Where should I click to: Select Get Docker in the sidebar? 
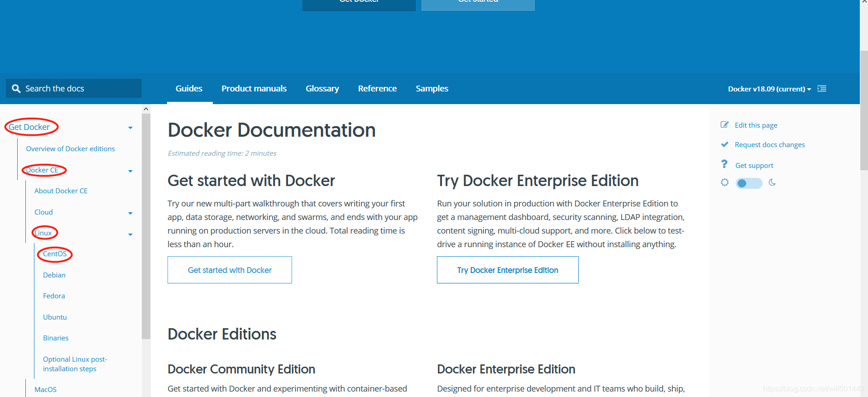coord(29,127)
